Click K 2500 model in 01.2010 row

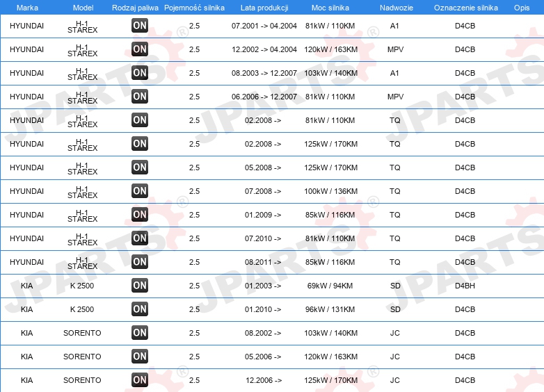(x=82, y=309)
